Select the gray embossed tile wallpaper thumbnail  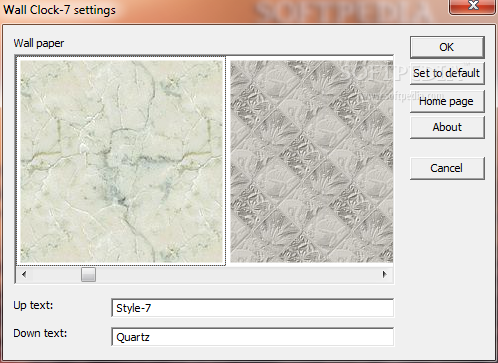[x=312, y=161]
